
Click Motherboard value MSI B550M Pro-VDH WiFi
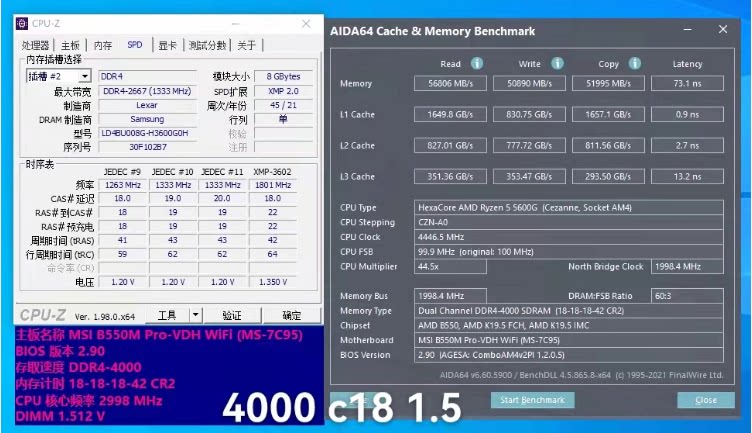coord(569,340)
